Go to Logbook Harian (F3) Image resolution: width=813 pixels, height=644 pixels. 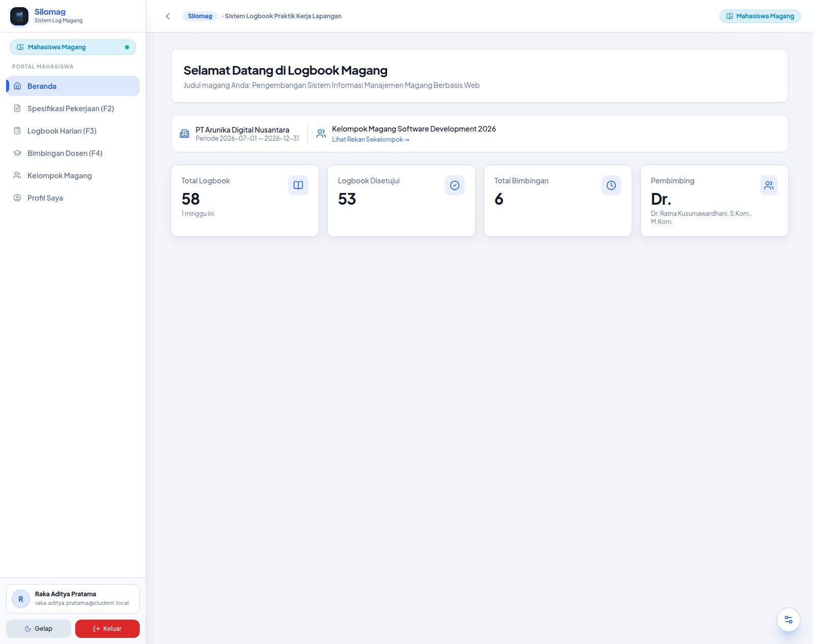coord(73,131)
